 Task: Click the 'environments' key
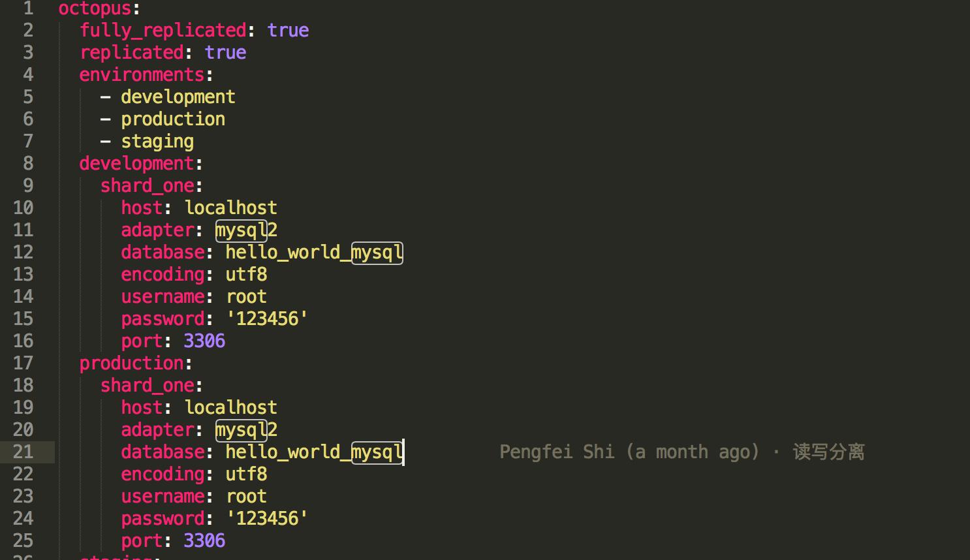point(142,75)
